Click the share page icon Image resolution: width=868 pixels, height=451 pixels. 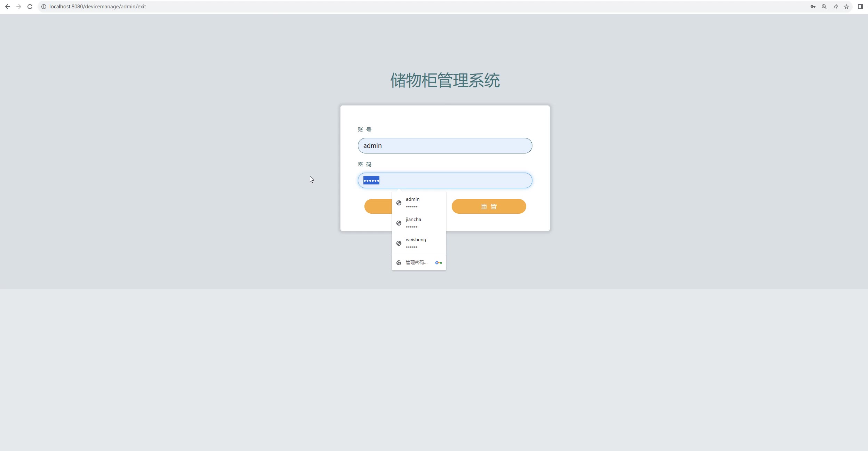[x=835, y=7]
